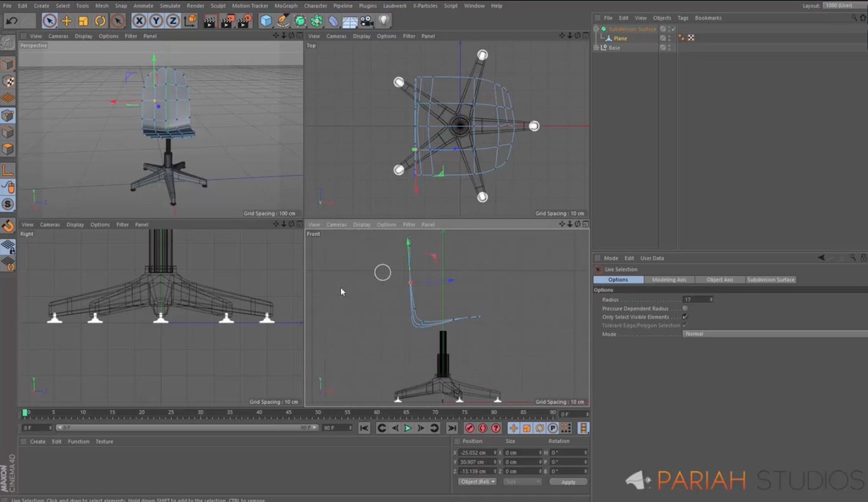
Task: Toggle Parameter P keyframe recording icon
Action: pyautogui.click(x=553, y=428)
